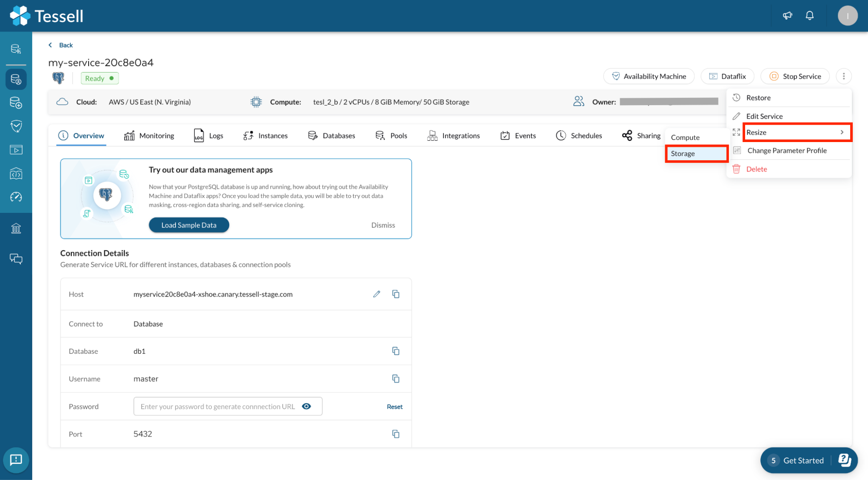Open the sidebar chat bubbles icon
868x480 pixels.
coord(16,259)
